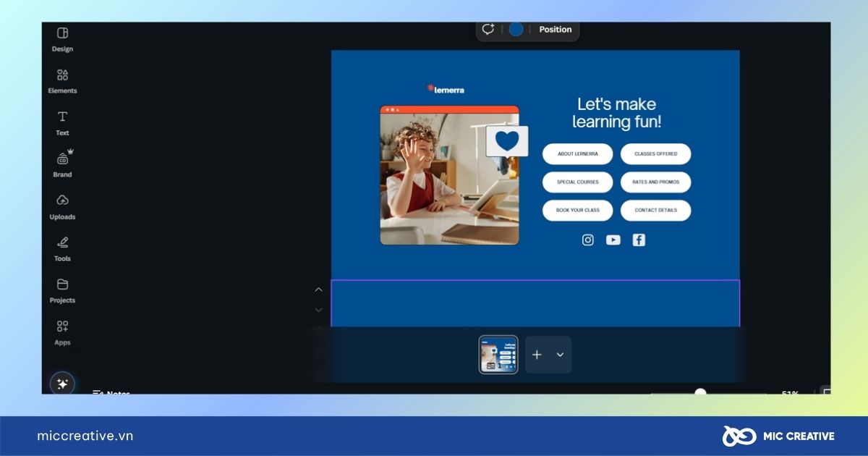
Task: Select the 'ABOUT LERNERRA' button on canvas
Action: click(577, 154)
